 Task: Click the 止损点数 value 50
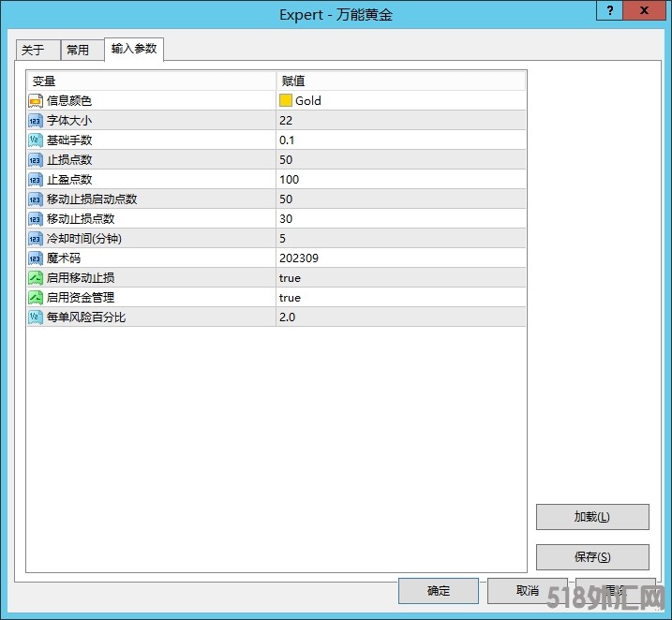point(286,160)
